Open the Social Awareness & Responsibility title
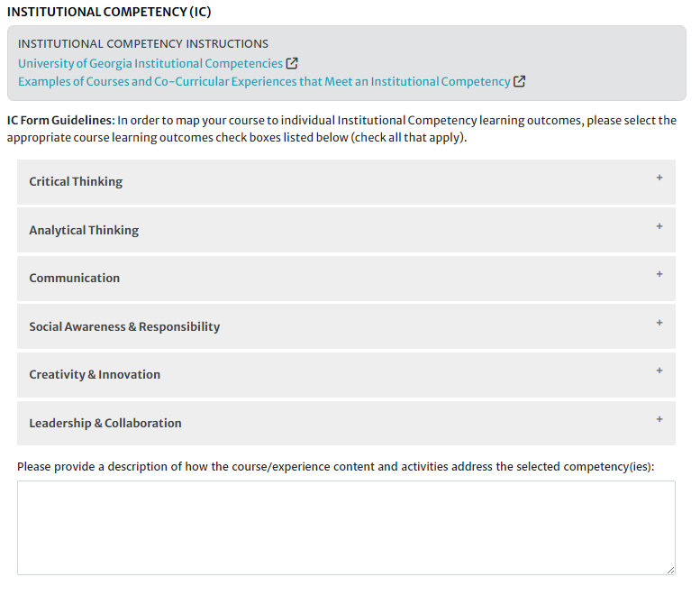The width and height of the screenshot is (700, 595). (124, 326)
